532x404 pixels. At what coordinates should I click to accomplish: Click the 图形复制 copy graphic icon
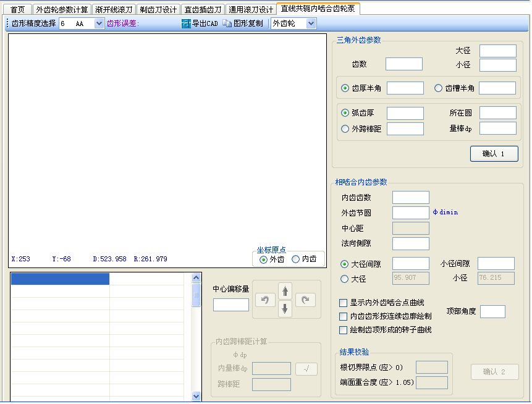[227, 23]
